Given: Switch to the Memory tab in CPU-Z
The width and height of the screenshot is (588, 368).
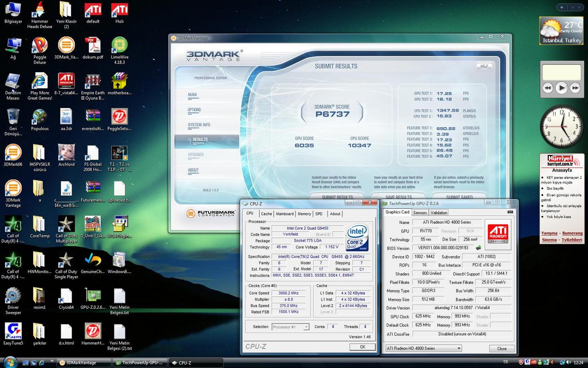Looking at the screenshot, I should [304, 214].
